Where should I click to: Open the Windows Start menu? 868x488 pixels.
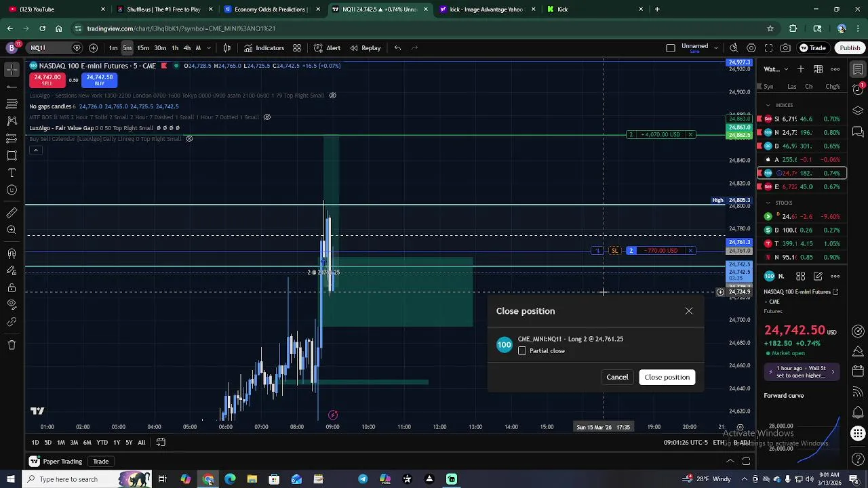(11, 479)
